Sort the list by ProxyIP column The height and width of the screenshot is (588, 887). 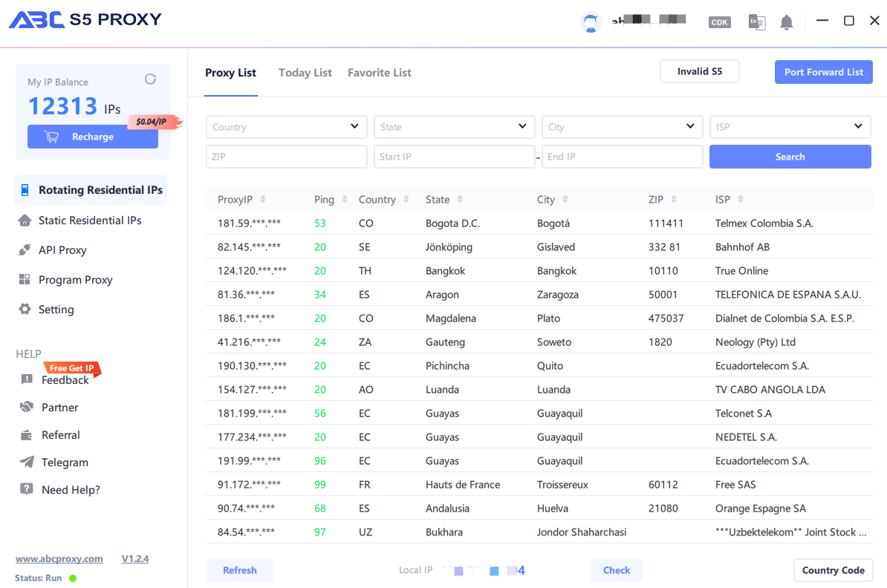tap(241, 200)
